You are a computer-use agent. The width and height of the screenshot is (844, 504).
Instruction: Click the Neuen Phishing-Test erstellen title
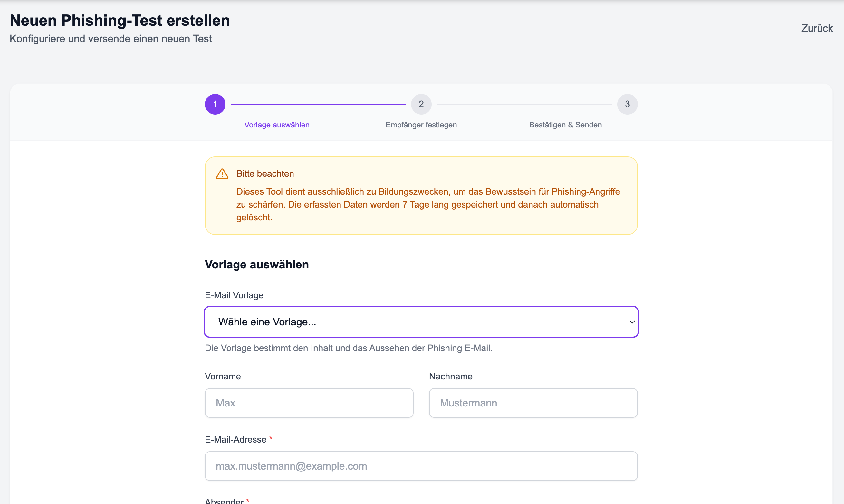pos(120,20)
